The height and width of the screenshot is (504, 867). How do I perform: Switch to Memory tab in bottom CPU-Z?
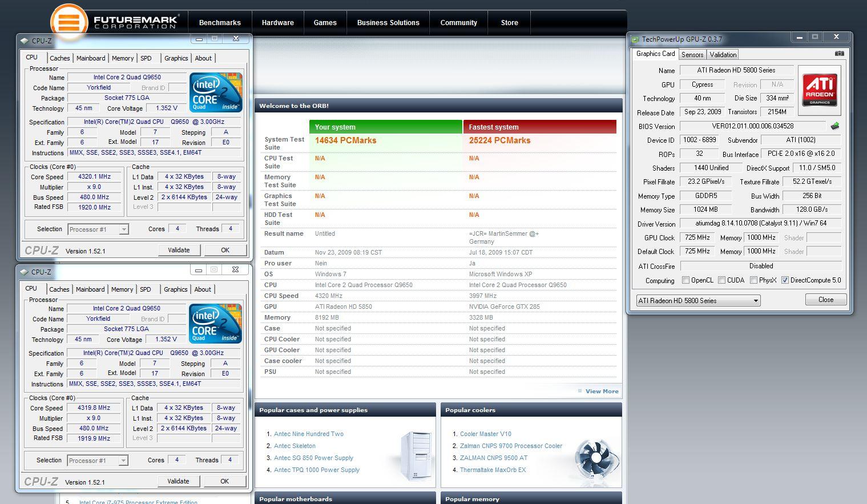pyautogui.click(x=122, y=289)
